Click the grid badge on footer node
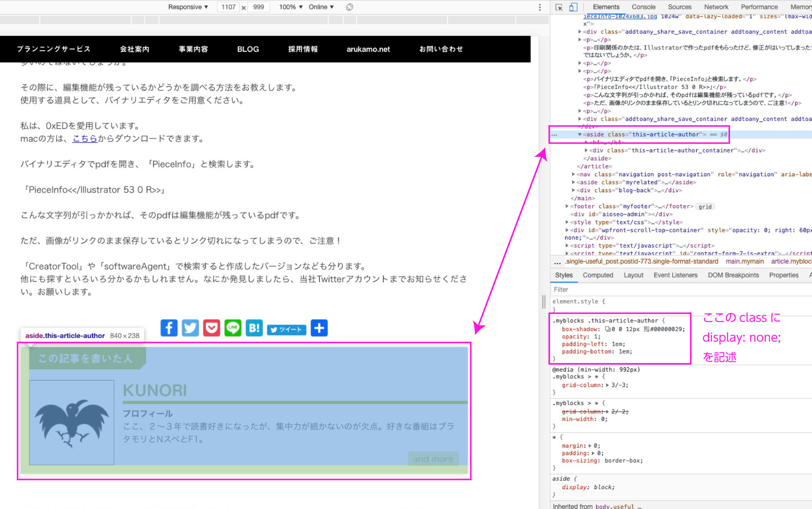Viewport: 812px width, 509px height. pos(705,207)
